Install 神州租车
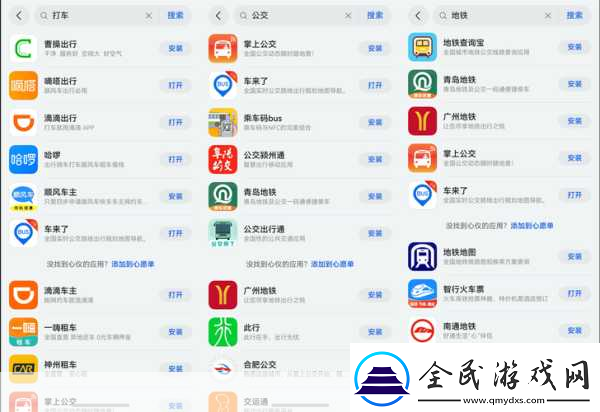This screenshot has width=600, height=412. point(176,369)
